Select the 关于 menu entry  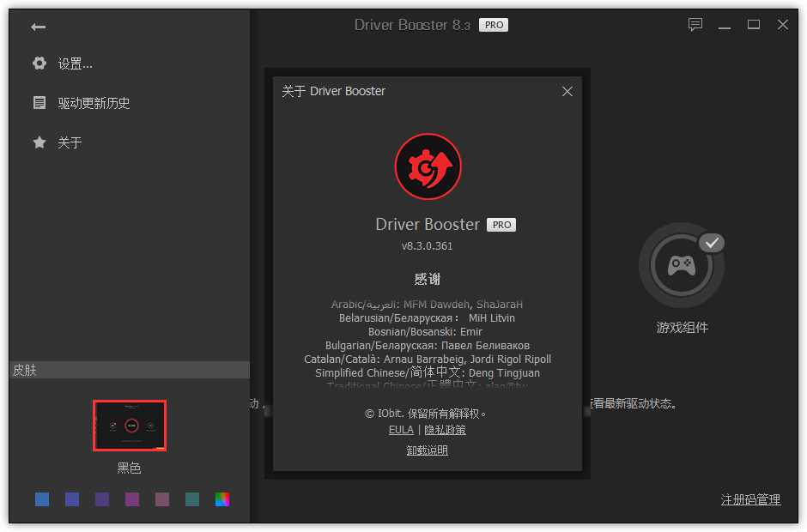[x=70, y=142]
